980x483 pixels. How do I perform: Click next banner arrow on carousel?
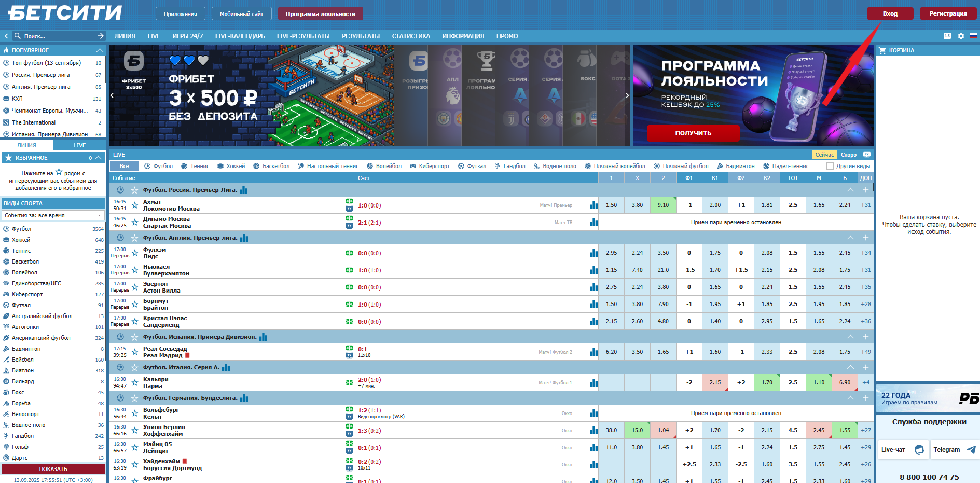tap(627, 95)
